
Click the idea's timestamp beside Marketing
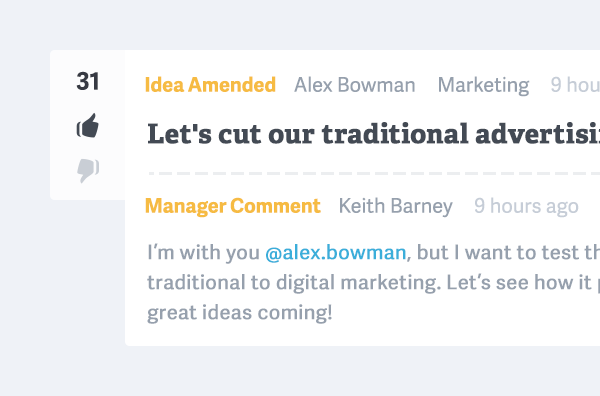[575, 85]
